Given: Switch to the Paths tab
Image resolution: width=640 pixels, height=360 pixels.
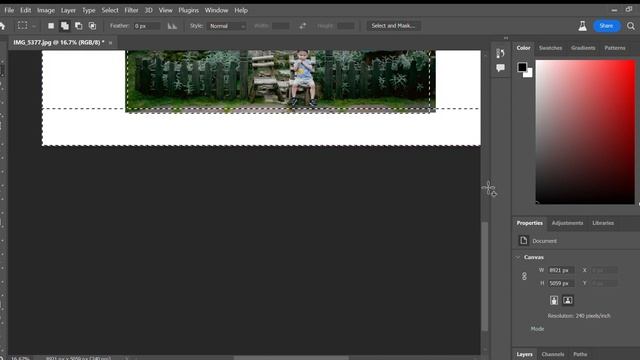Looking at the screenshot, I should pos(580,354).
